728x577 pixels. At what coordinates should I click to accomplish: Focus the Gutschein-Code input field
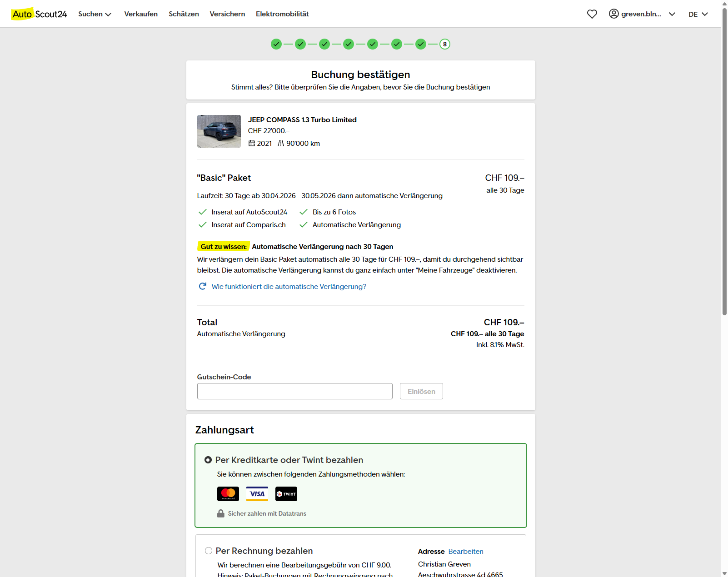point(294,391)
